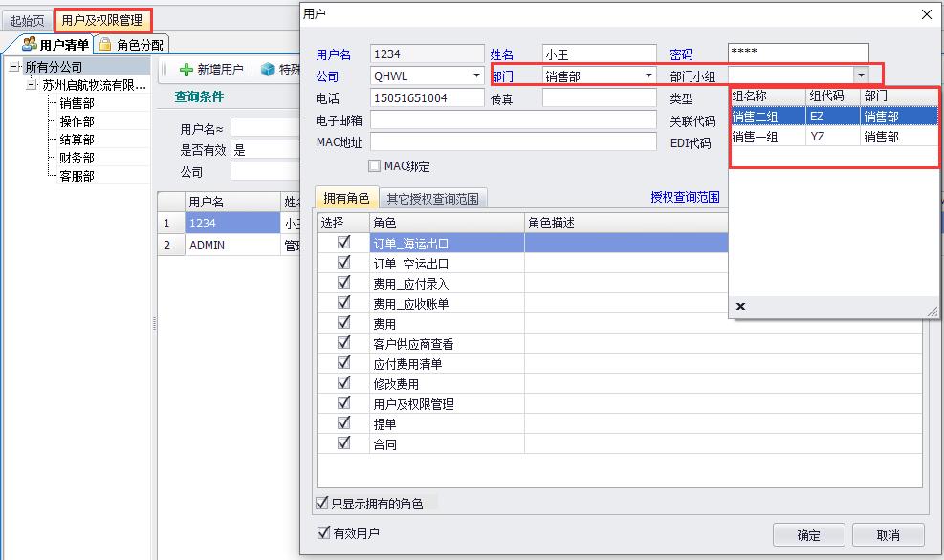Click the 部门小组 dropdown arrow
This screenshot has width=944, height=560.
861,75
